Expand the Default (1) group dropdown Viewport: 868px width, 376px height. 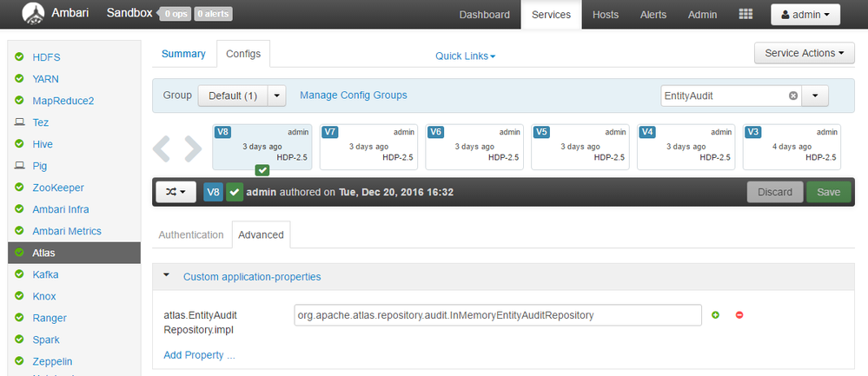276,96
